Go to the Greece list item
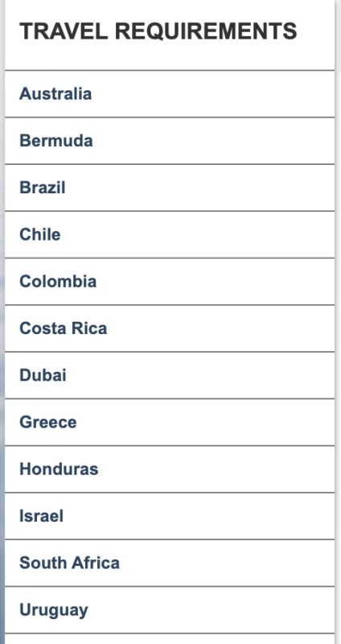 pyautogui.click(x=170, y=421)
